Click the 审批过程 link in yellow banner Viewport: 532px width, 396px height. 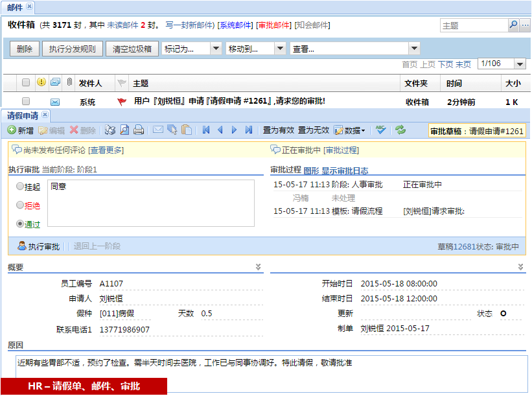pos(341,150)
